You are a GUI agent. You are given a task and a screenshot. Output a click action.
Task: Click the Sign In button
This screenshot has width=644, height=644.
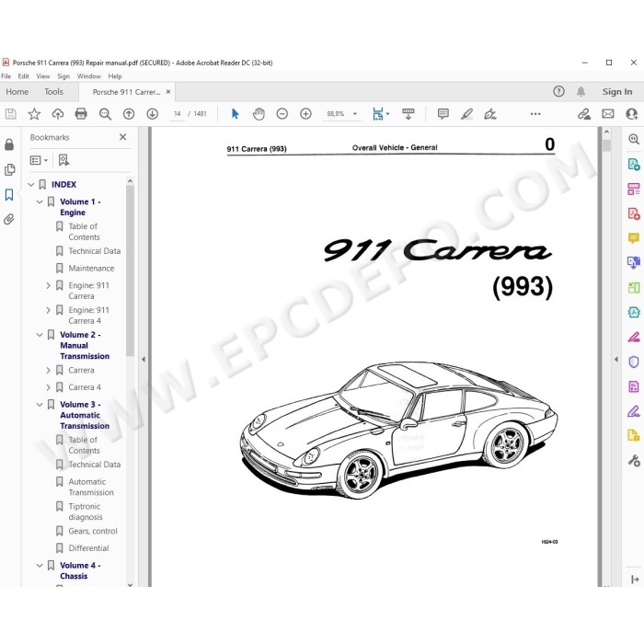(617, 92)
